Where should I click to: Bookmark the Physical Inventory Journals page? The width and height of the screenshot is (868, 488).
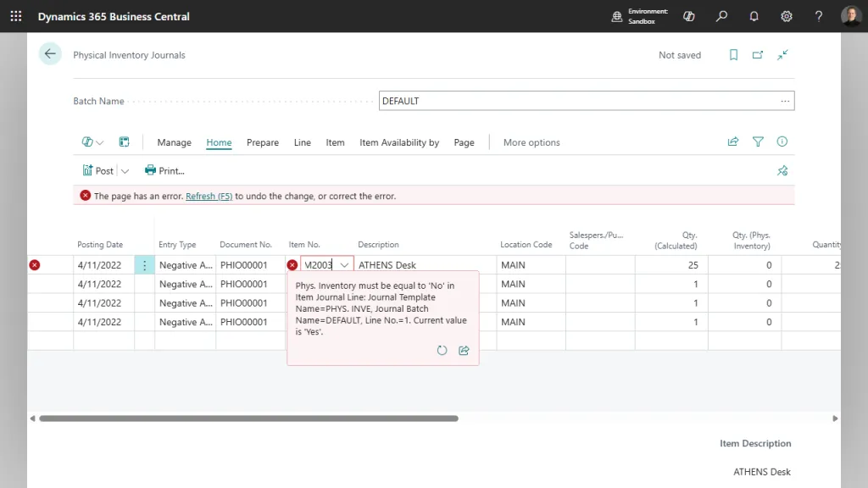tap(734, 54)
